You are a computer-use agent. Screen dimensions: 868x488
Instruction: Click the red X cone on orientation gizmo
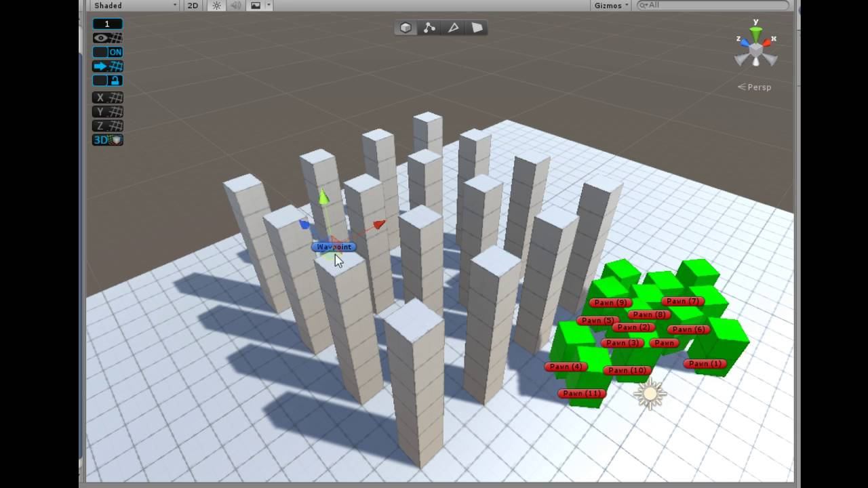coord(767,43)
